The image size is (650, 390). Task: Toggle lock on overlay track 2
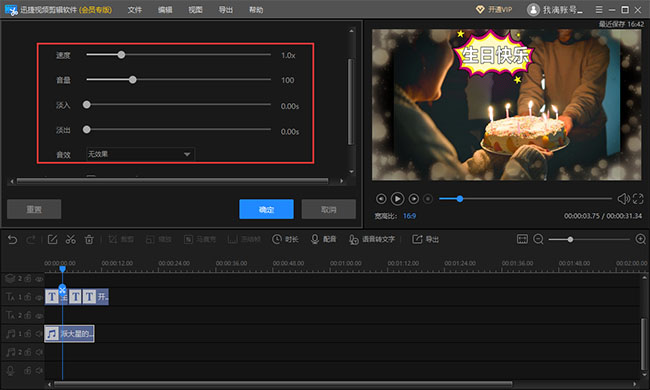point(28,279)
